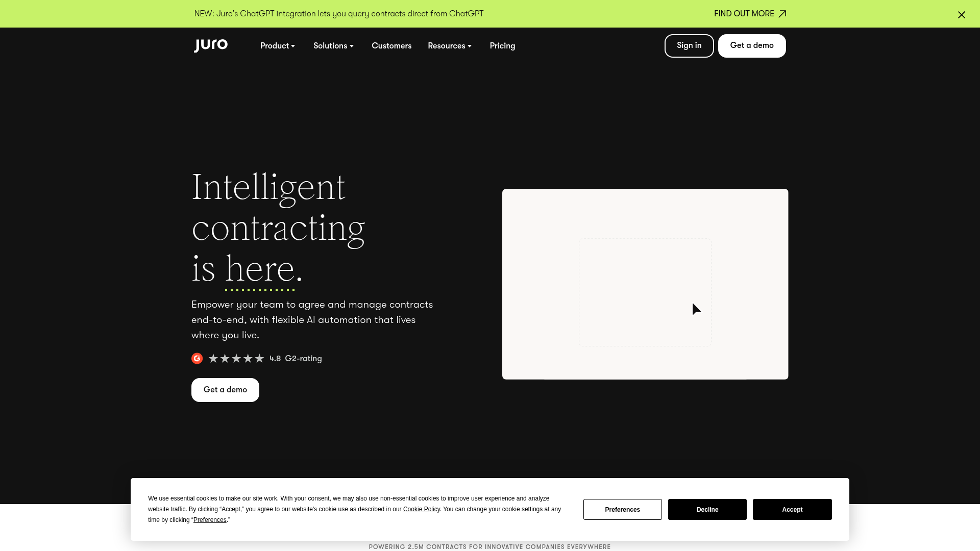Screen dimensions: 980x551
Task: Accept all cookies
Action: pos(792,509)
